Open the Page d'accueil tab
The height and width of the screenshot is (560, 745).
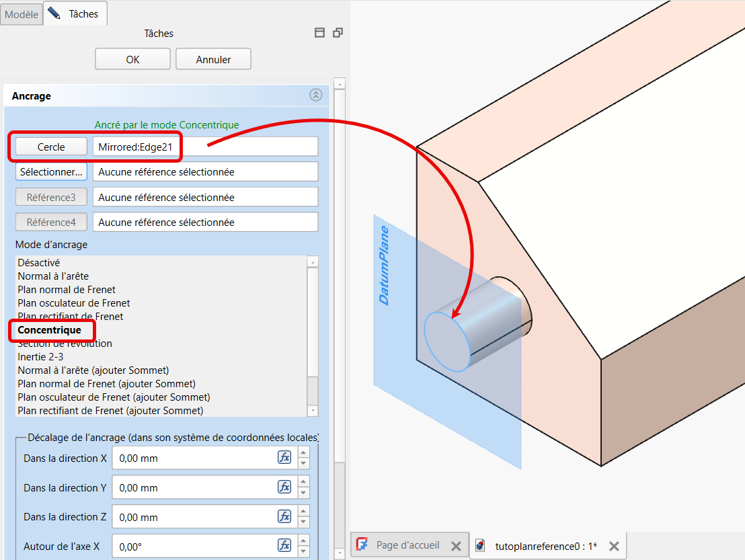(x=407, y=545)
